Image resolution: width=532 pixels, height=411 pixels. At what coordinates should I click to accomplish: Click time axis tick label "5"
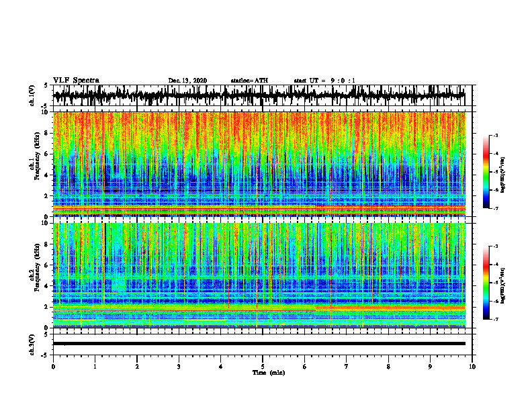[x=263, y=367]
